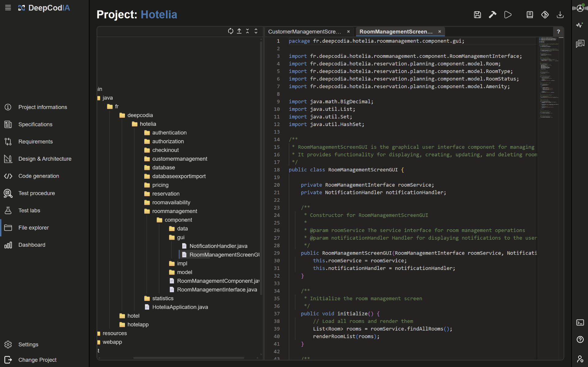This screenshot has height=367, width=588.
Task: Collapse the gui folder
Action: click(177, 238)
